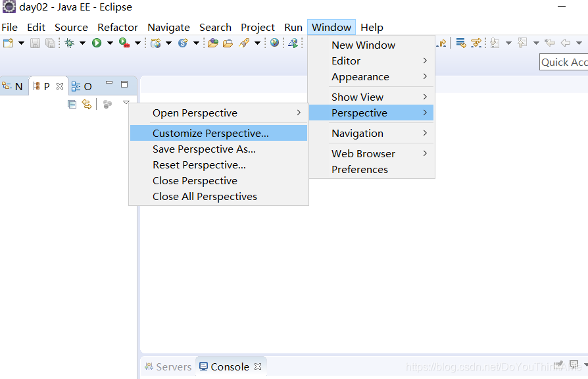Click the Previous Annotation icon
This screenshot has height=379, width=588.
pyautogui.click(x=522, y=43)
